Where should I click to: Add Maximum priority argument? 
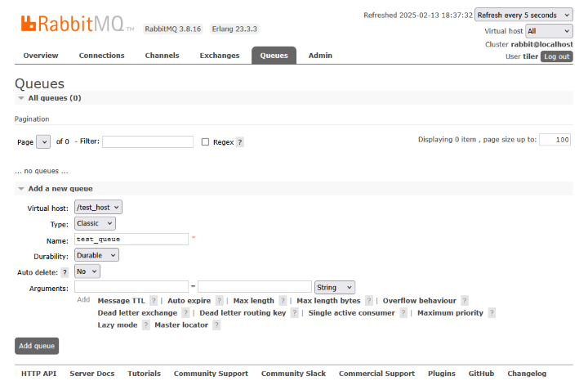(450, 312)
